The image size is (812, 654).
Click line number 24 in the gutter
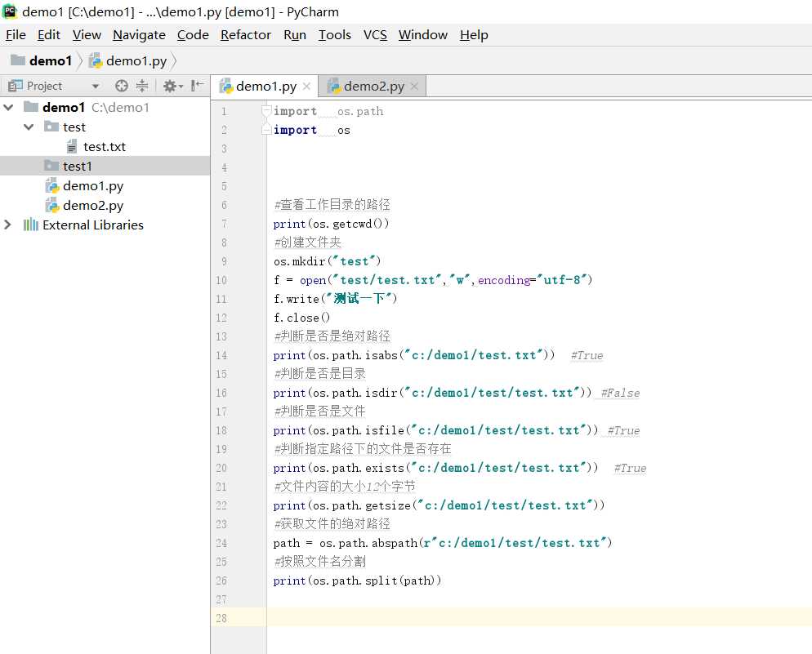pos(221,543)
